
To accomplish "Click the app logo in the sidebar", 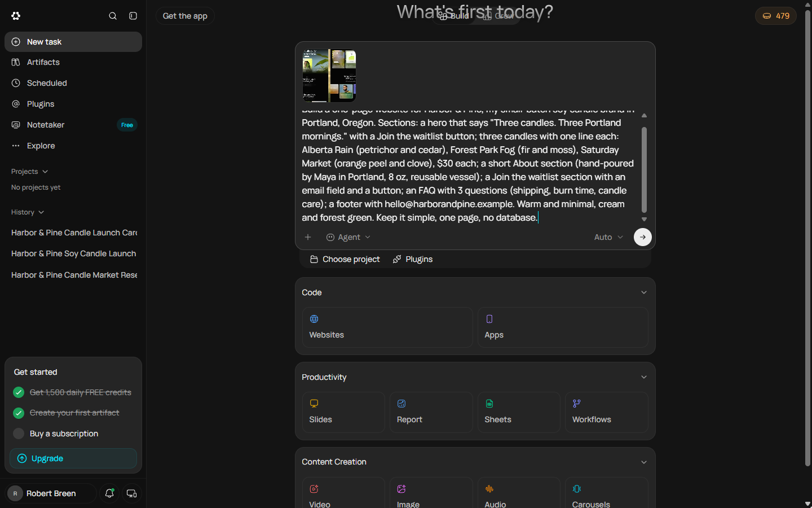I will coord(16,16).
